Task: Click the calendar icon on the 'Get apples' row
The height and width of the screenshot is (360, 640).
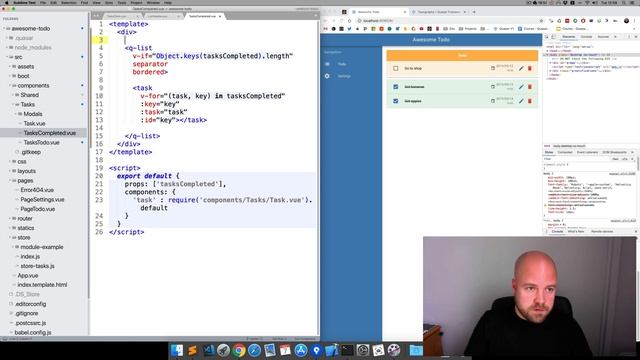Action: (493, 100)
